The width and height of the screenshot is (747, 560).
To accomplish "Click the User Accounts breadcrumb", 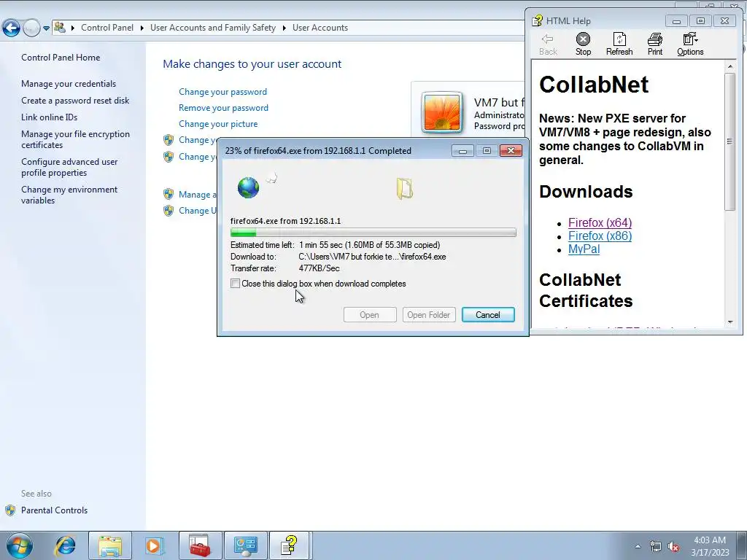I will coord(320,28).
